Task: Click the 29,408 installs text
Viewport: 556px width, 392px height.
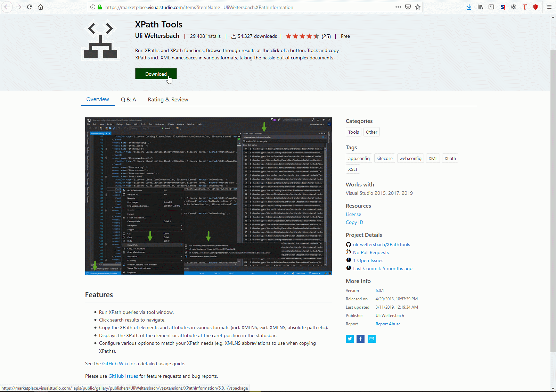Action: point(205,36)
